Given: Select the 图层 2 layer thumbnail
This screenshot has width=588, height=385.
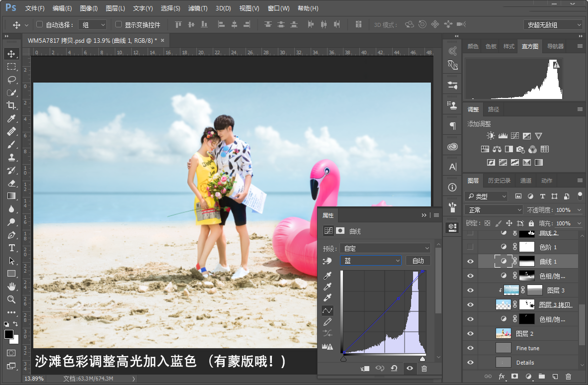Looking at the screenshot, I should (503, 334).
